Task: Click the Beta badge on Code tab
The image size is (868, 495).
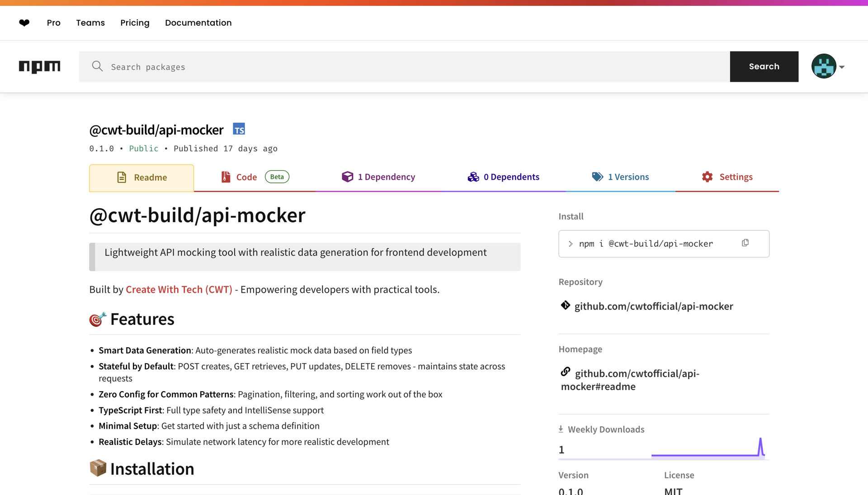Action: click(x=277, y=177)
